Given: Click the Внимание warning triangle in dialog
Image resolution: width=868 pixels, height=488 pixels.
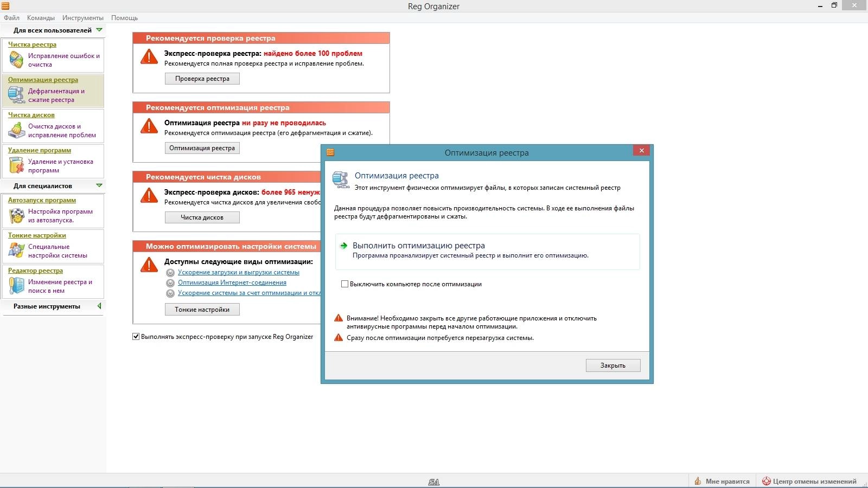Looking at the screenshot, I should [x=339, y=318].
